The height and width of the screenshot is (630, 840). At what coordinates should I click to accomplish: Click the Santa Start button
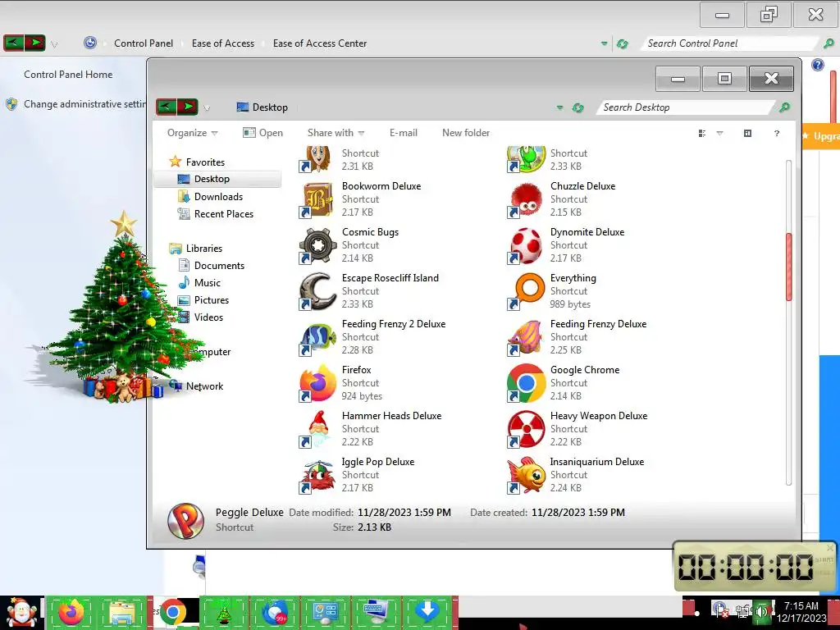(x=21, y=612)
